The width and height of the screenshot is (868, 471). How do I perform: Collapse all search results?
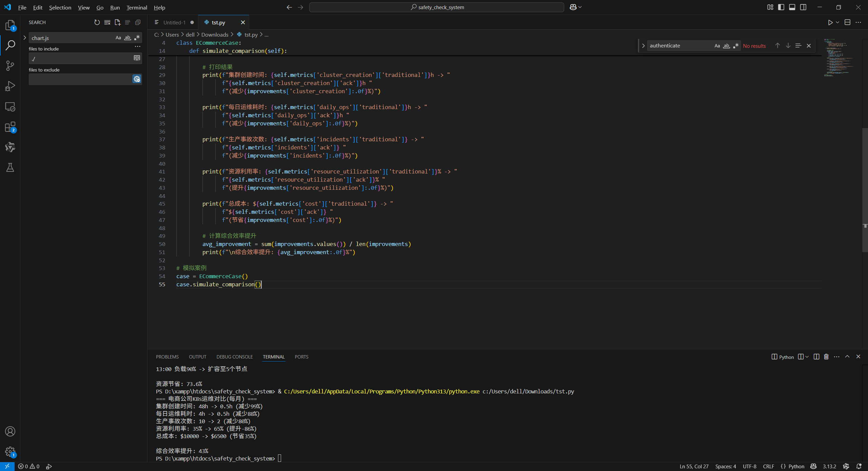pyautogui.click(x=138, y=22)
